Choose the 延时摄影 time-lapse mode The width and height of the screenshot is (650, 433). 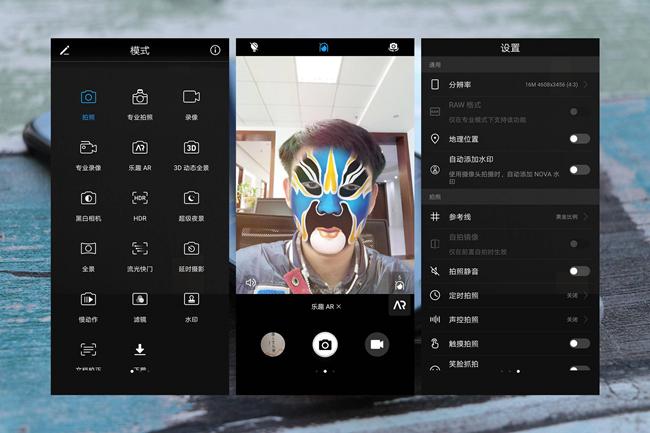click(192, 249)
